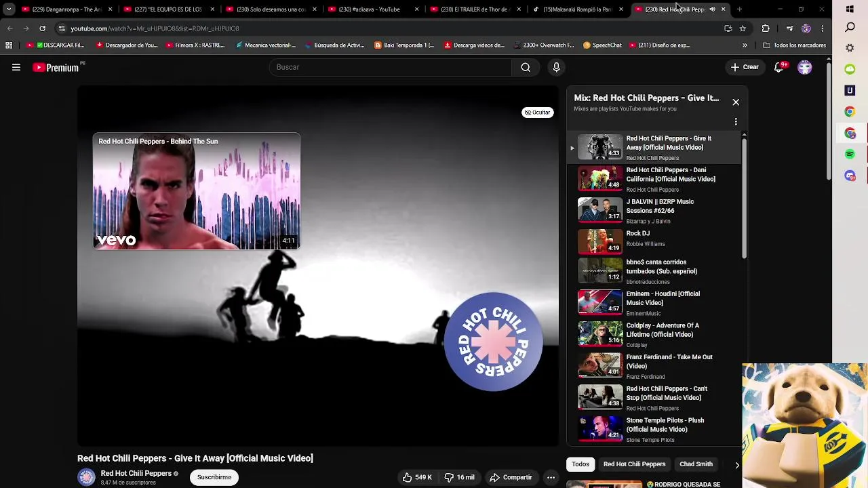Image resolution: width=868 pixels, height=488 pixels.
Task: Reload the page in Chrome
Action: point(42,28)
